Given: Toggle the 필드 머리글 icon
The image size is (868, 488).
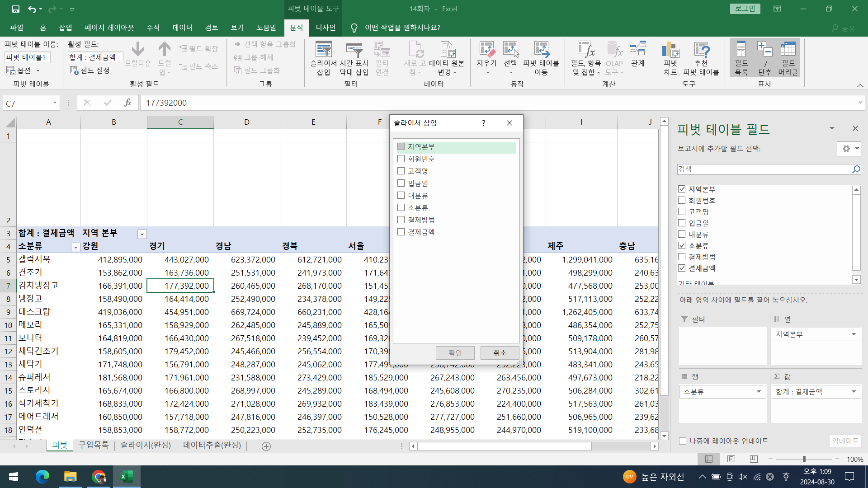Looking at the screenshot, I should pos(788,58).
